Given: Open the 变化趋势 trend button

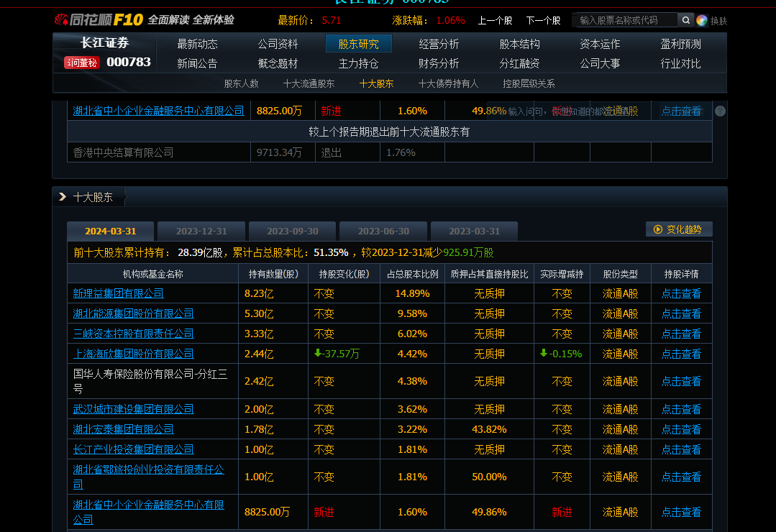Looking at the screenshot, I should click(x=679, y=229).
